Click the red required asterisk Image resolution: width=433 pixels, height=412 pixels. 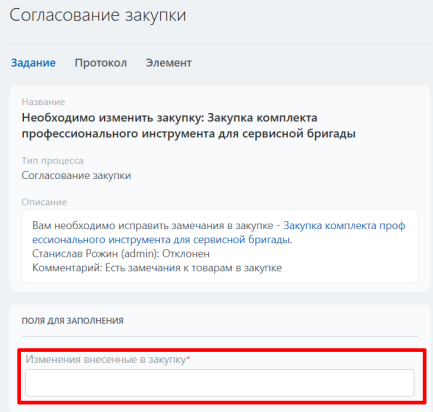tap(188, 358)
